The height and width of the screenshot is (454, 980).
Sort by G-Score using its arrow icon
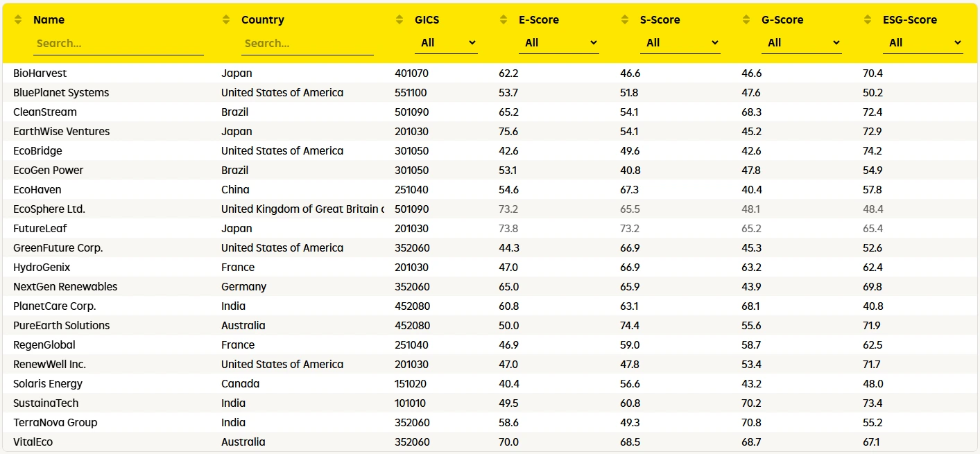[x=746, y=20]
